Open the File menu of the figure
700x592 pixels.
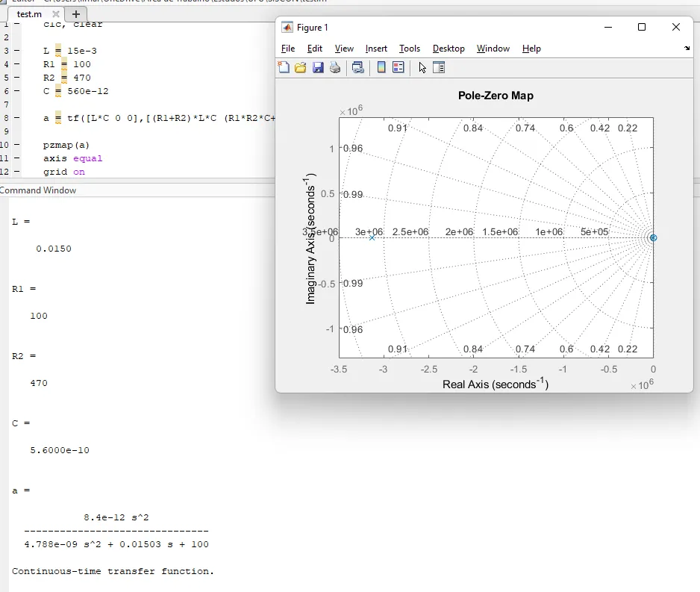[x=288, y=49]
